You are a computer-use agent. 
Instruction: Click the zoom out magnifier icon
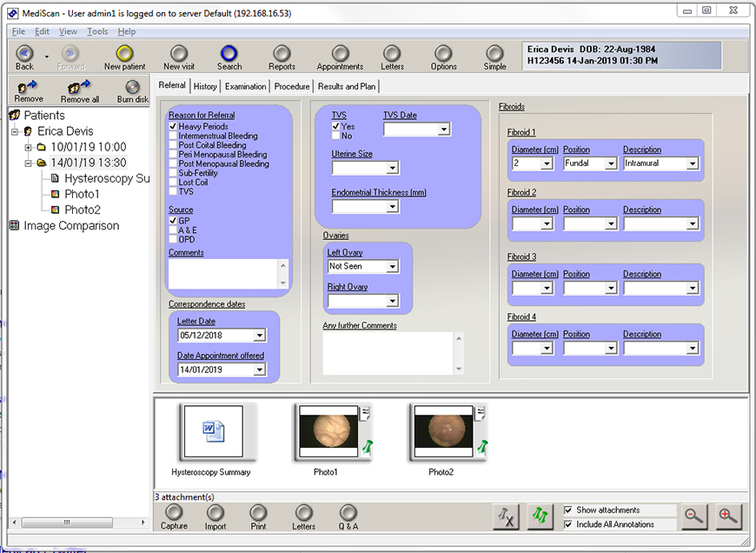694,516
